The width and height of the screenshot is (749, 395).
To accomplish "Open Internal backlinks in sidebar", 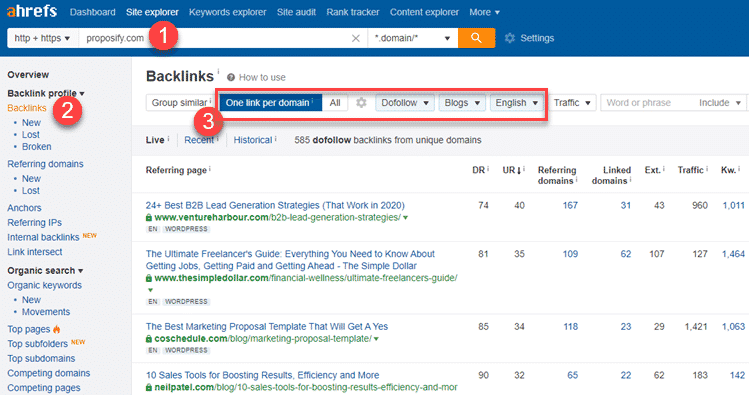I will [43, 237].
